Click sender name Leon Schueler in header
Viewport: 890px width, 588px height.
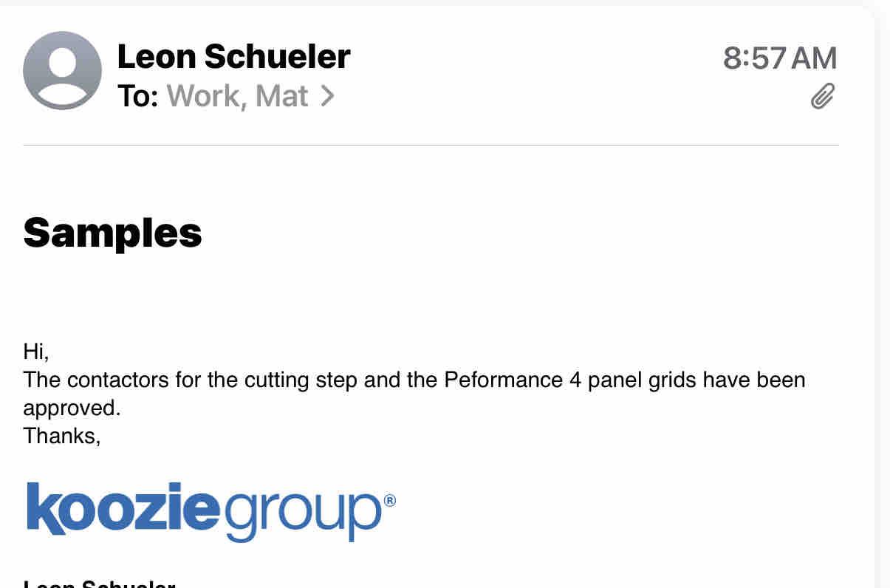(x=233, y=57)
